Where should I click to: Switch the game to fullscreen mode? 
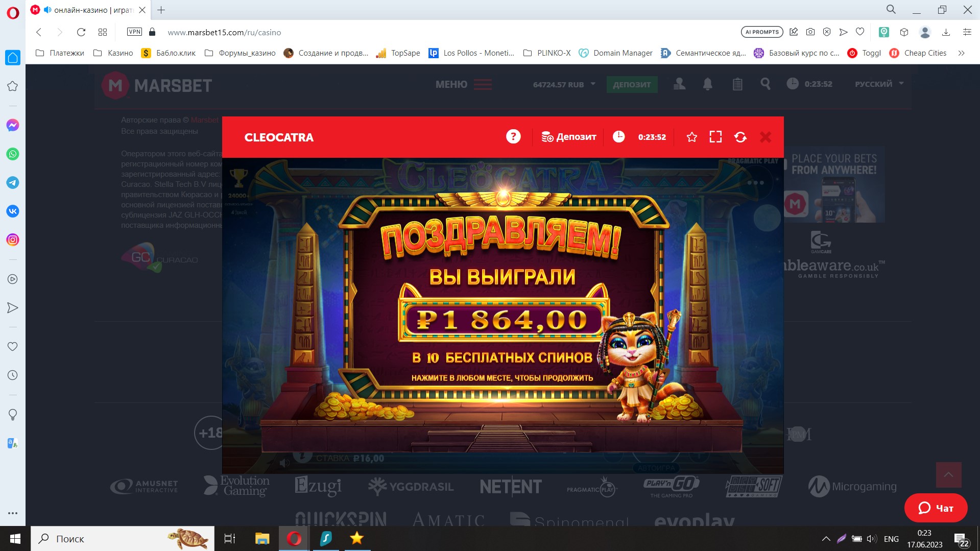(x=715, y=137)
